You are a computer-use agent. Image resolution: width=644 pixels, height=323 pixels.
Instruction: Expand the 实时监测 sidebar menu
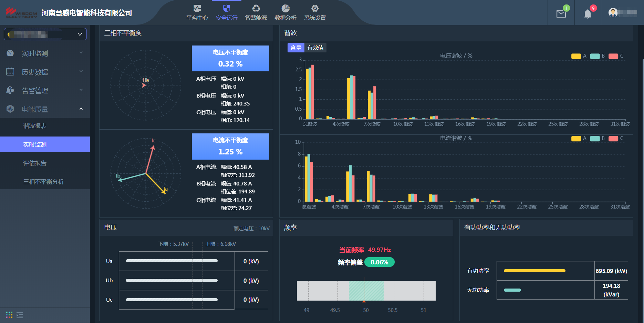pyautogui.click(x=45, y=53)
